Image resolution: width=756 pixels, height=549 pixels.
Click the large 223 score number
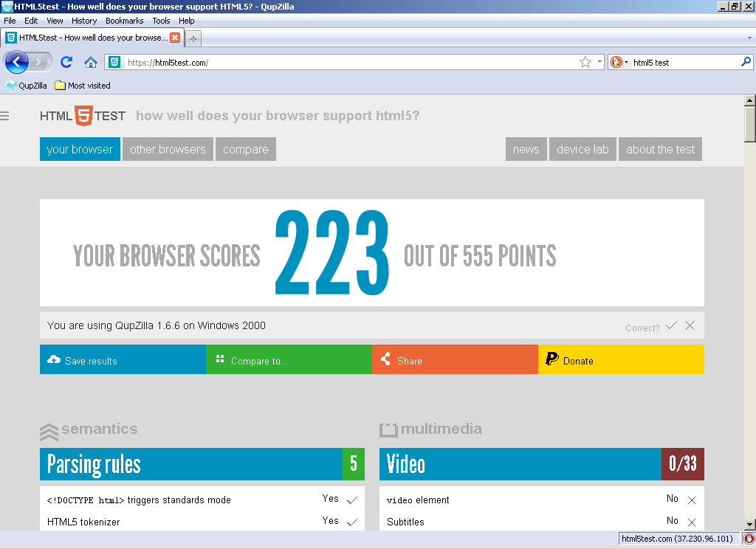[331, 252]
